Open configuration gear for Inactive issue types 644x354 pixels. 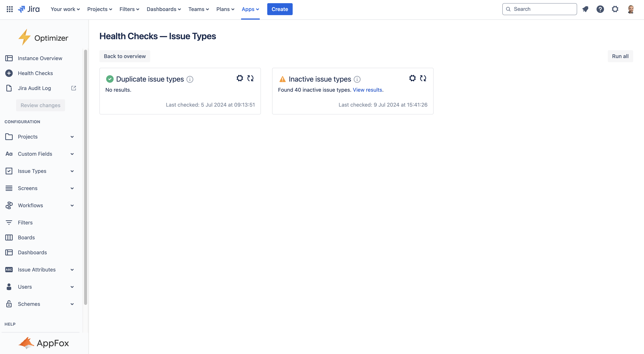click(412, 78)
